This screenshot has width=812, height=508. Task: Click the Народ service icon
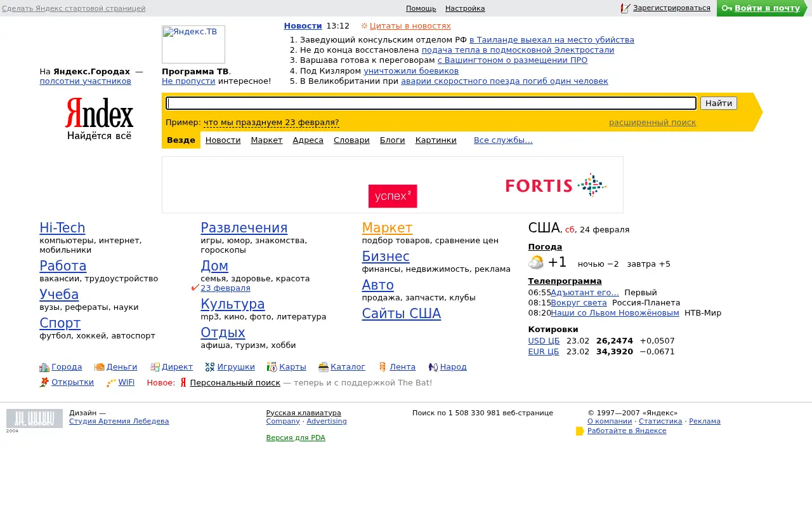pyautogui.click(x=433, y=367)
